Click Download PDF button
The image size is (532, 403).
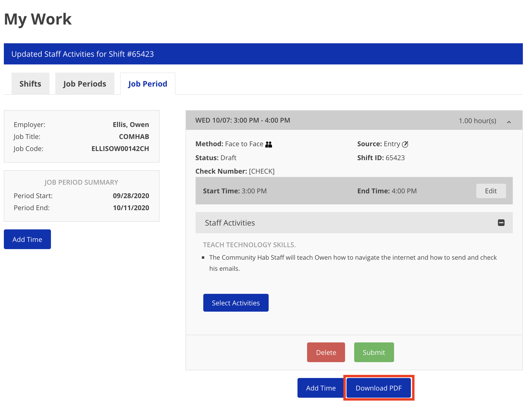pyautogui.click(x=378, y=388)
